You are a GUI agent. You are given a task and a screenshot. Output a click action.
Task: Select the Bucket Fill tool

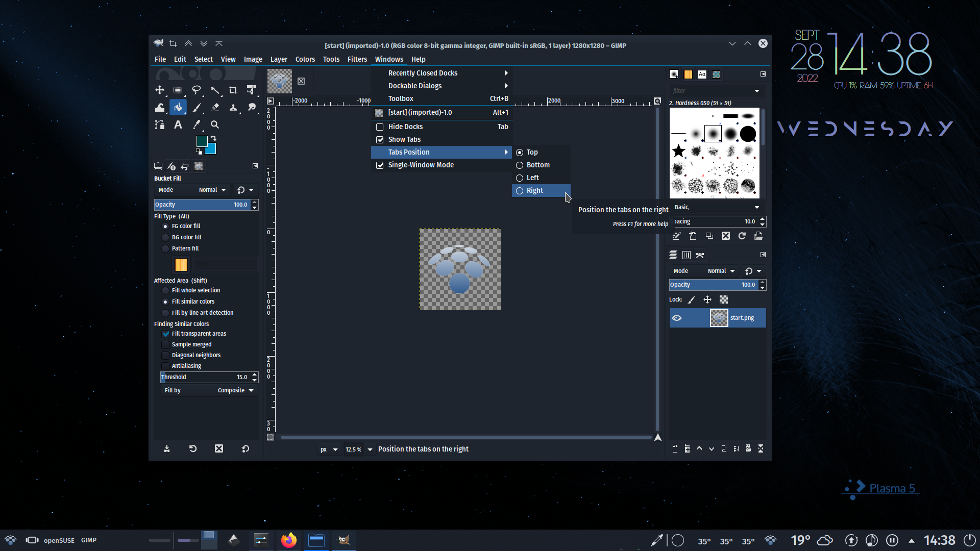coord(178,108)
